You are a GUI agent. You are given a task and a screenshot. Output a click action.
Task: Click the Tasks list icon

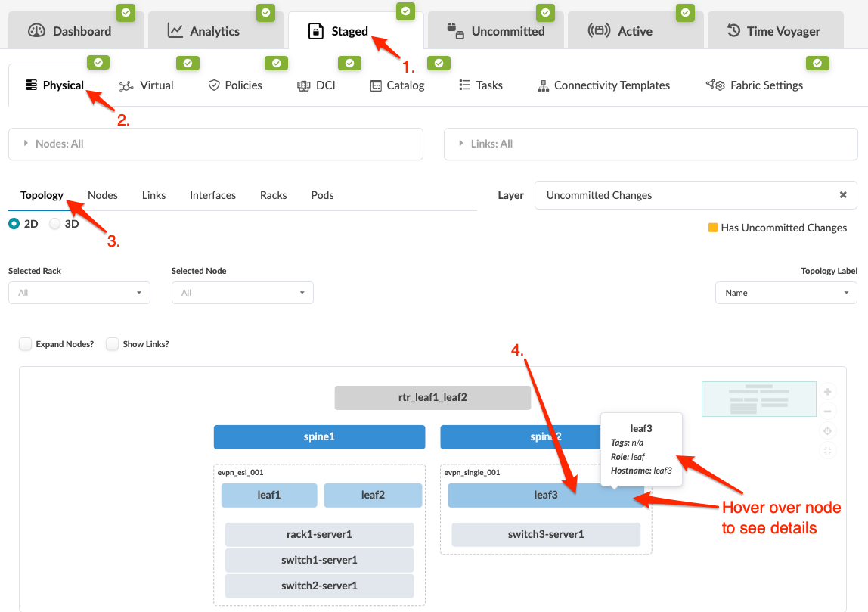click(464, 85)
